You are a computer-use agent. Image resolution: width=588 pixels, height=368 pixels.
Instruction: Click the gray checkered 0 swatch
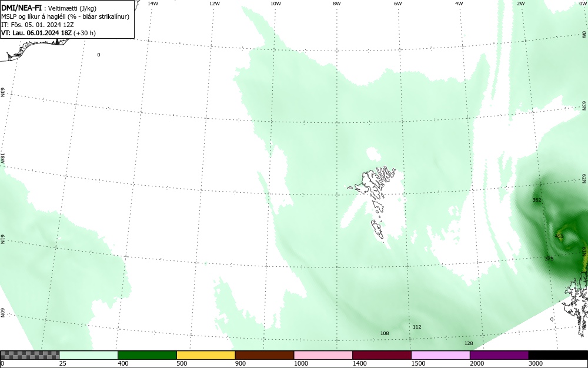click(29, 355)
